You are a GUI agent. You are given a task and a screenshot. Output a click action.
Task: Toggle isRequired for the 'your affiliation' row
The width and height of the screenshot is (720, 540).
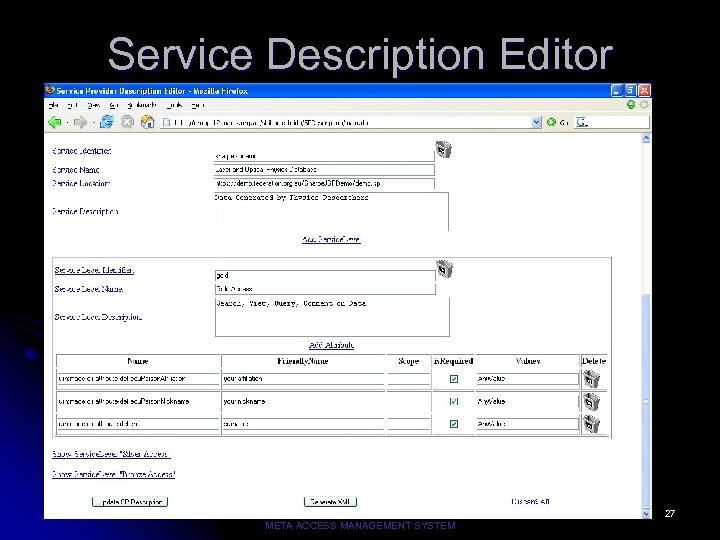pyautogui.click(x=454, y=379)
